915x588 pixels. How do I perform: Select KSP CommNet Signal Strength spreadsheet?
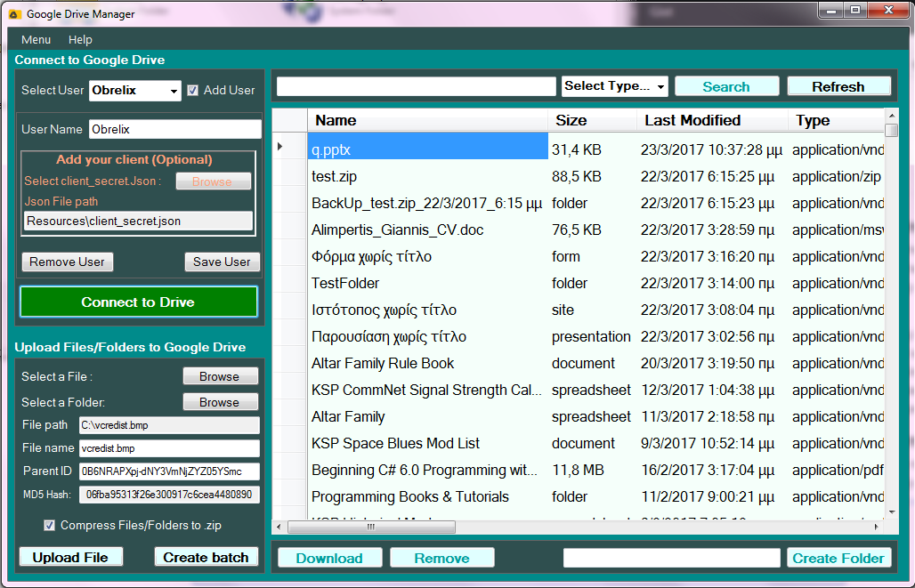tap(426, 391)
